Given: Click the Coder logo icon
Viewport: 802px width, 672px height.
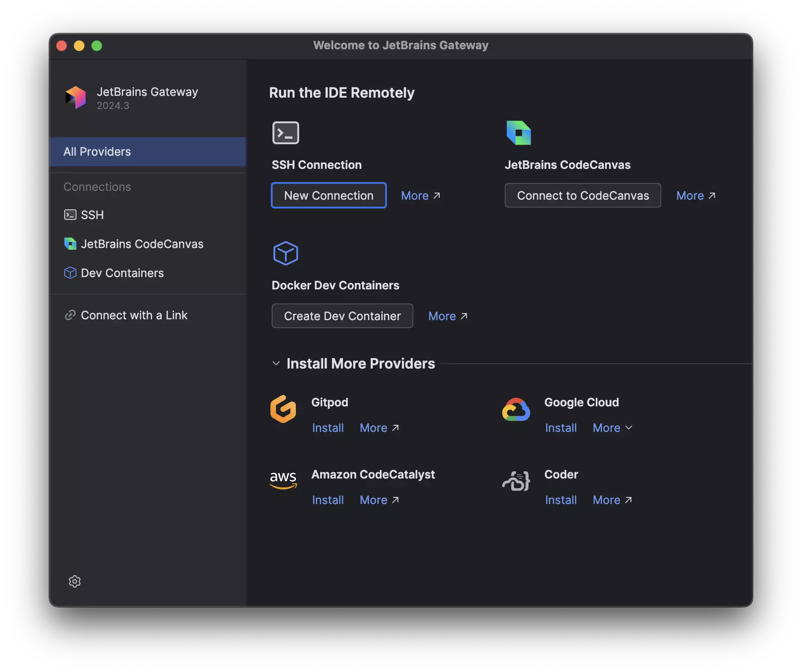Looking at the screenshot, I should point(516,481).
